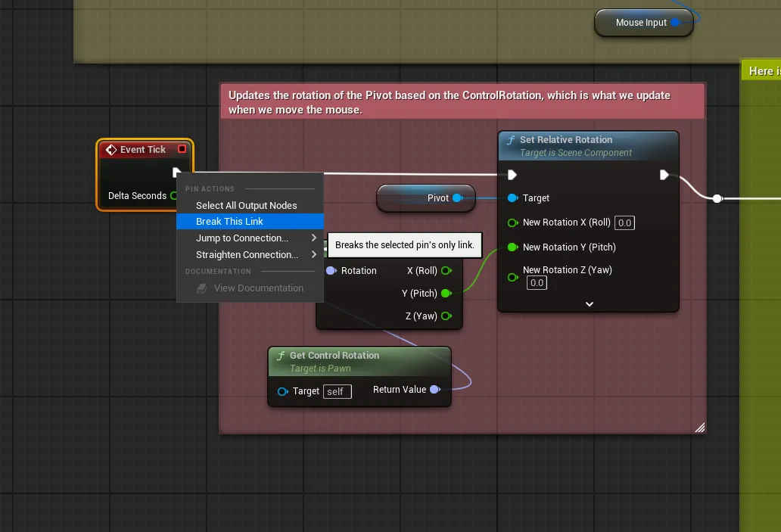Click Pivot variable output pin
The height and width of the screenshot is (532, 781).
click(x=458, y=198)
